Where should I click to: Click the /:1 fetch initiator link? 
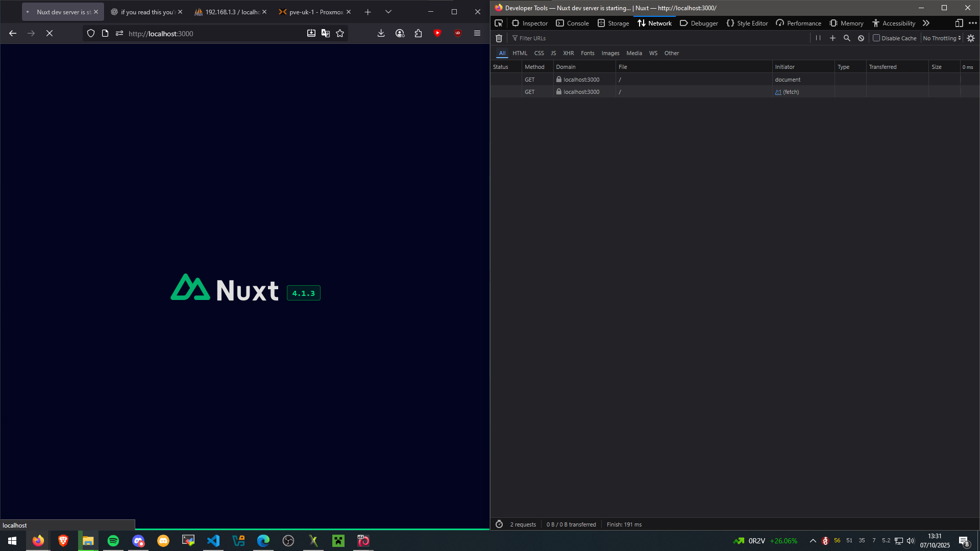tap(778, 92)
